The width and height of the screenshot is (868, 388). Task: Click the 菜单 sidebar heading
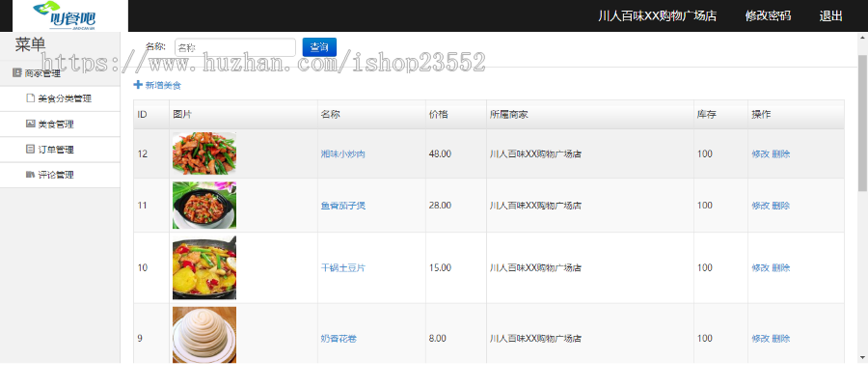31,45
